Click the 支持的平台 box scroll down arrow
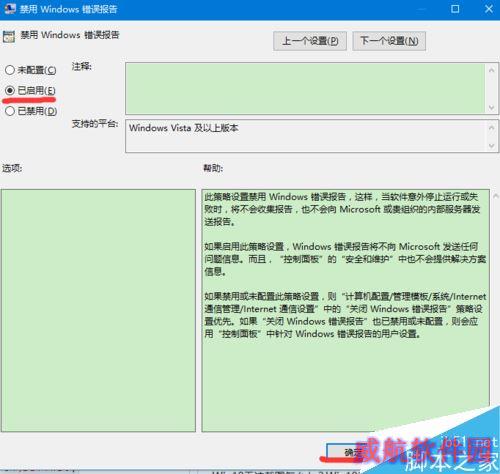 click(491, 146)
